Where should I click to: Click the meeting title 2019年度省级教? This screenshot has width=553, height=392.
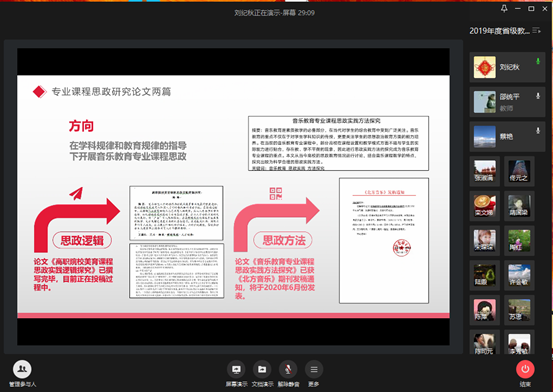tap(499, 31)
